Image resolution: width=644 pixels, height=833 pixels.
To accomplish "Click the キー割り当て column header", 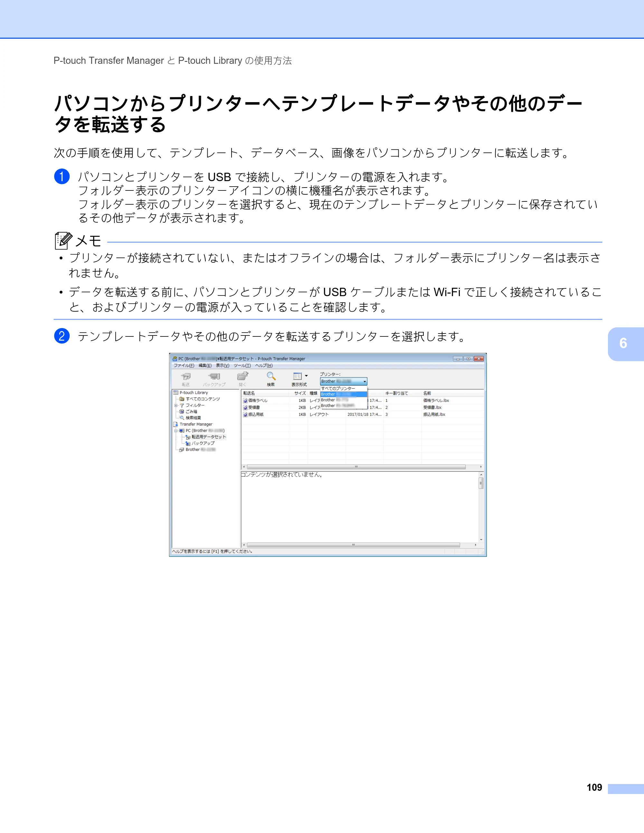I will [402, 393].
